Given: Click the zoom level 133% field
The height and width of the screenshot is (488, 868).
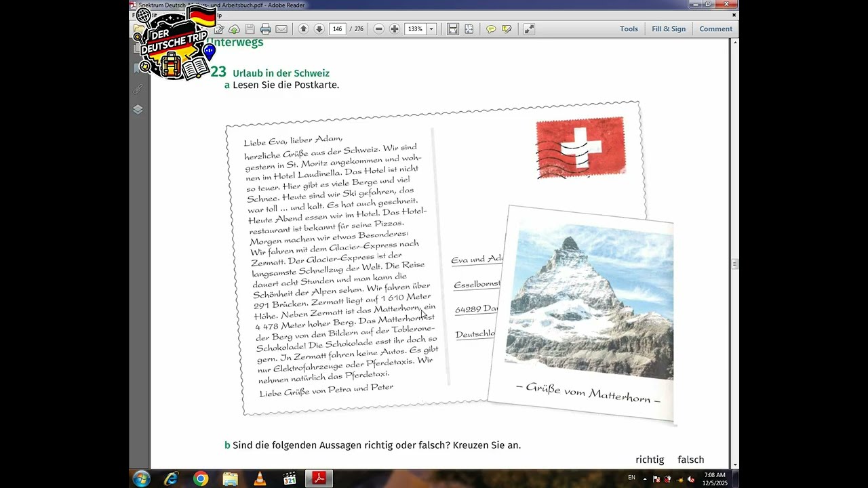Looking at the screenshot, I should [415, 29].
